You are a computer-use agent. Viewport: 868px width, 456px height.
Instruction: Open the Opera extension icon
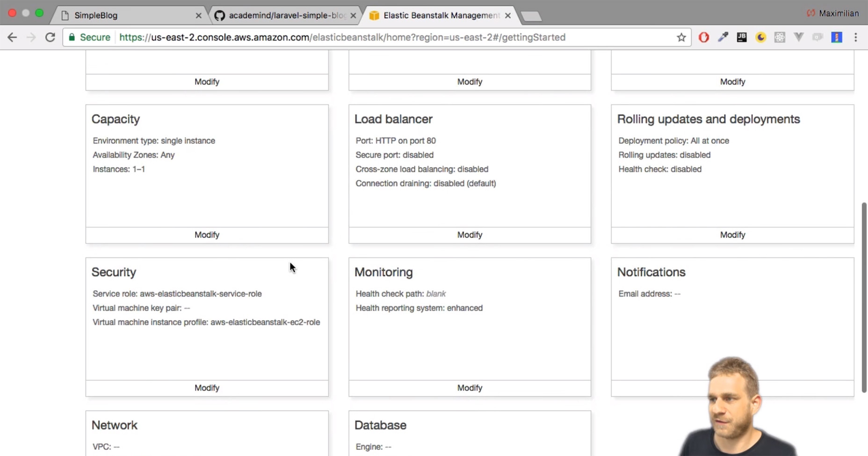(x=704, y=37)
